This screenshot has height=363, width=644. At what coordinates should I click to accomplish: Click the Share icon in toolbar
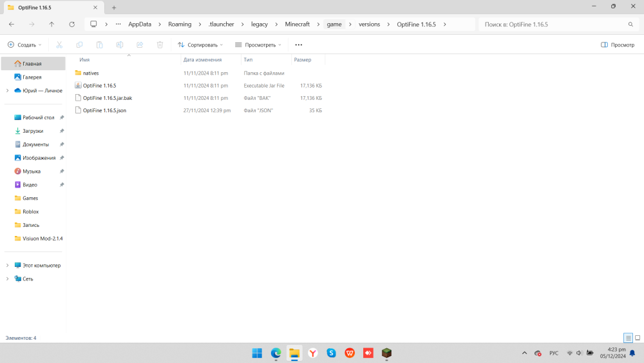(140, 44)
